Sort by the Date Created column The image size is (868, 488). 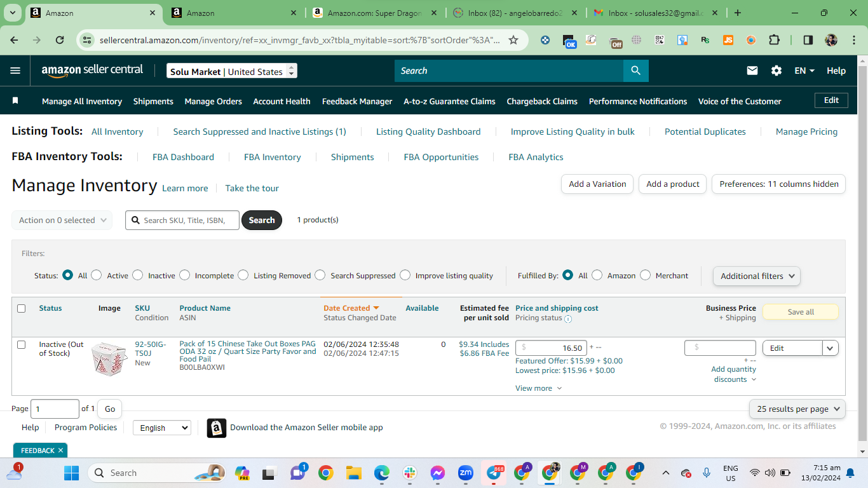point(351,308)
